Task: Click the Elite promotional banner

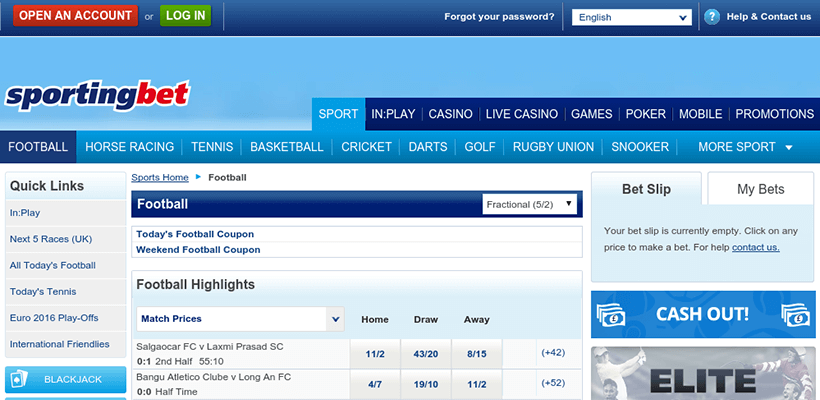Action: coord(703,373)
